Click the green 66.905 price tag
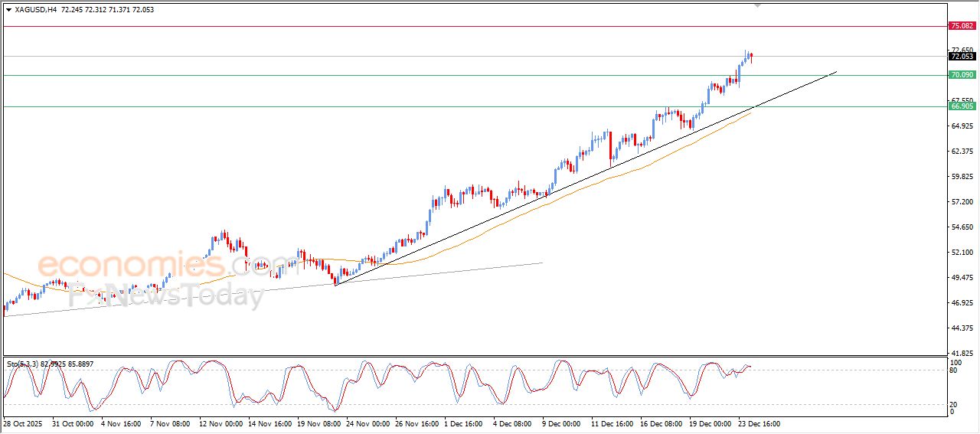Image resolution: width=980 pixels, height=434 pixels. pos(961,106)
